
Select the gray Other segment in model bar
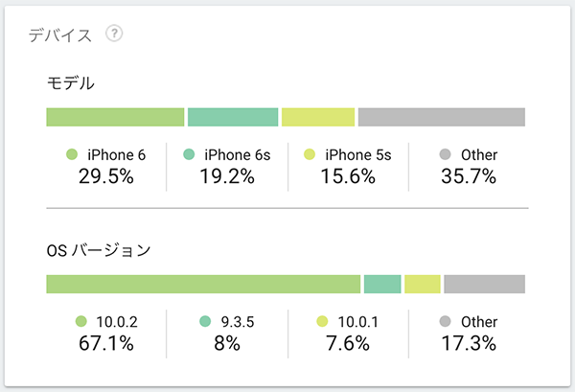pyautogui.click(x=442, y=117)
